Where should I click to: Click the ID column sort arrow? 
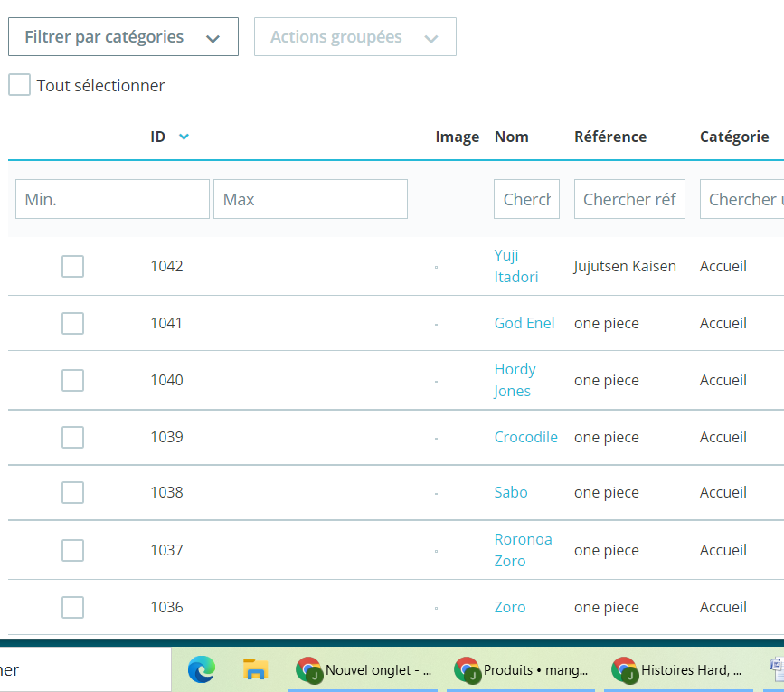coord(184,137)
